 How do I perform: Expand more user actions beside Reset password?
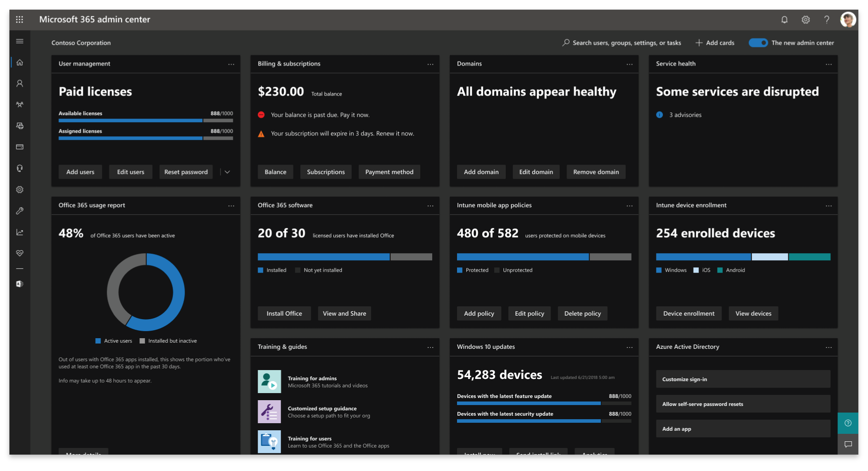[227, 172]
